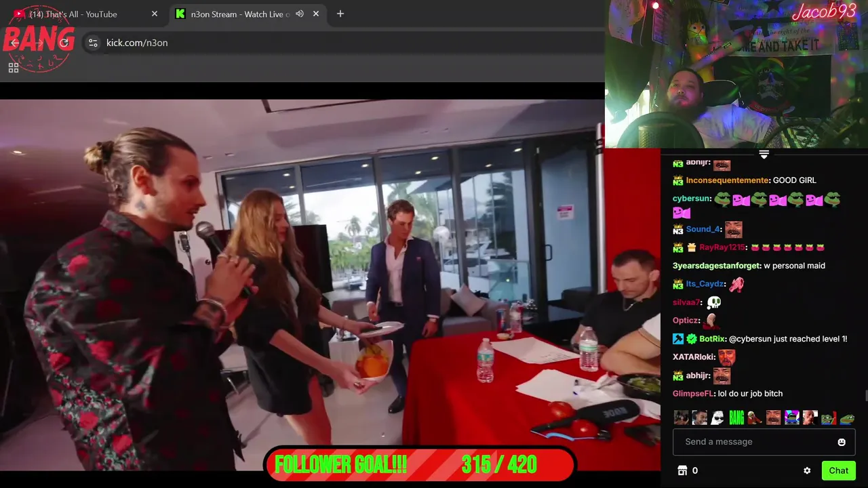This screenshot has width=868, height=488.
Task: Open the channel shop icon
Action: (682, 470)
